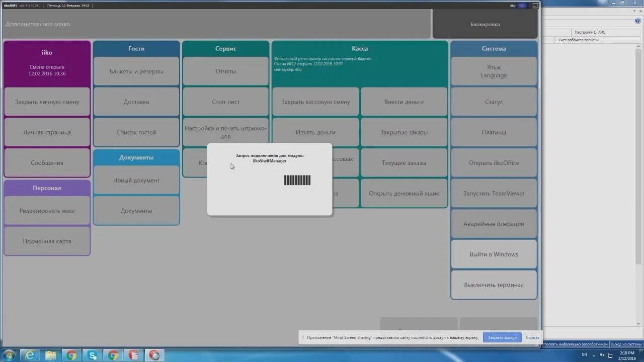Click the barcode icon in the connection dialog

pyautogui.click(x=297, y=180)
